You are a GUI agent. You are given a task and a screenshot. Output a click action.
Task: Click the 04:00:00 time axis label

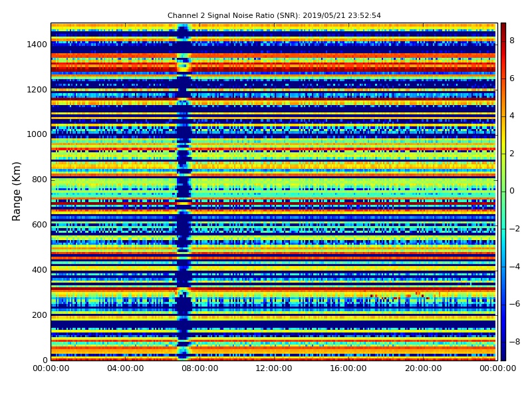click(x=126, y=368)
